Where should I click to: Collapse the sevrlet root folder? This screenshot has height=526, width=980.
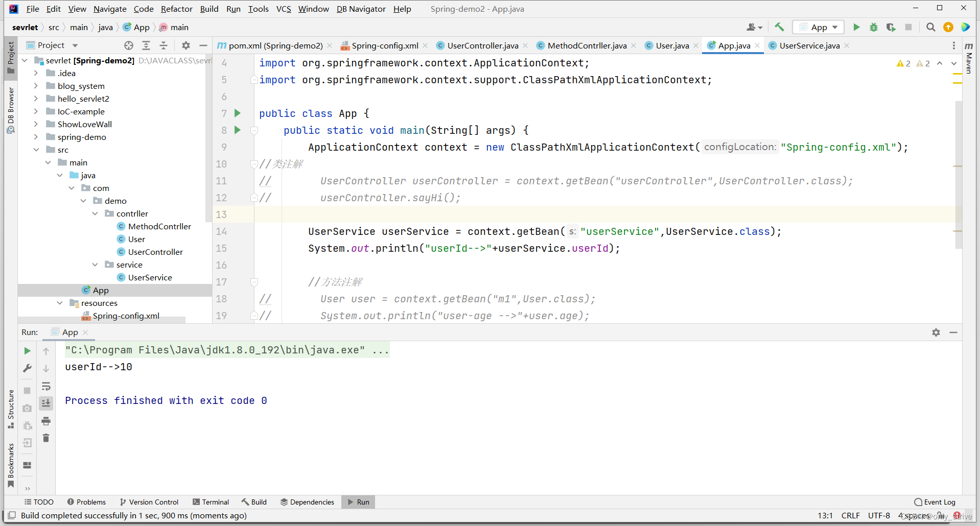tap(25, 60)
